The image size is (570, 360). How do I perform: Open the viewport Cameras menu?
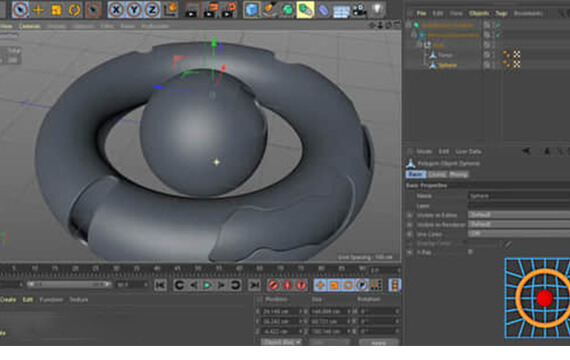pyautogui.click(x=29, y=26)
